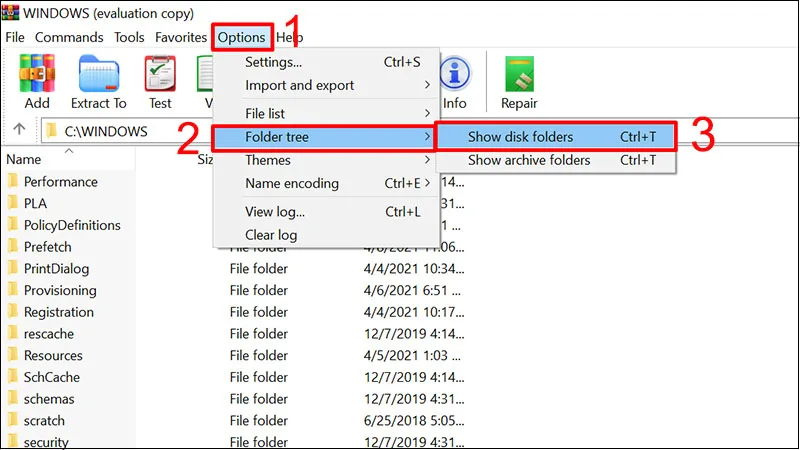Open the Commands menu
The image size is (800, 450).
pos(69,37)
